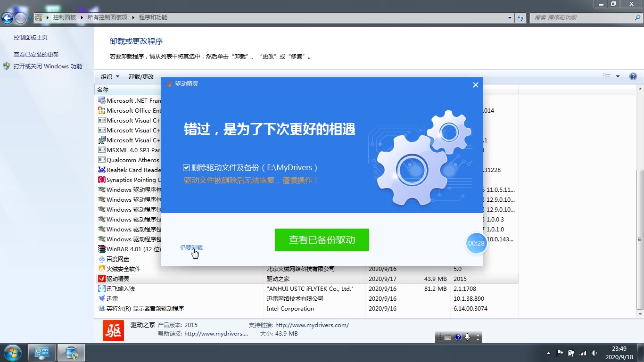
Task: Select 英特尔(R) 显示器音频驱动程序 row
Action: (307, 308)
